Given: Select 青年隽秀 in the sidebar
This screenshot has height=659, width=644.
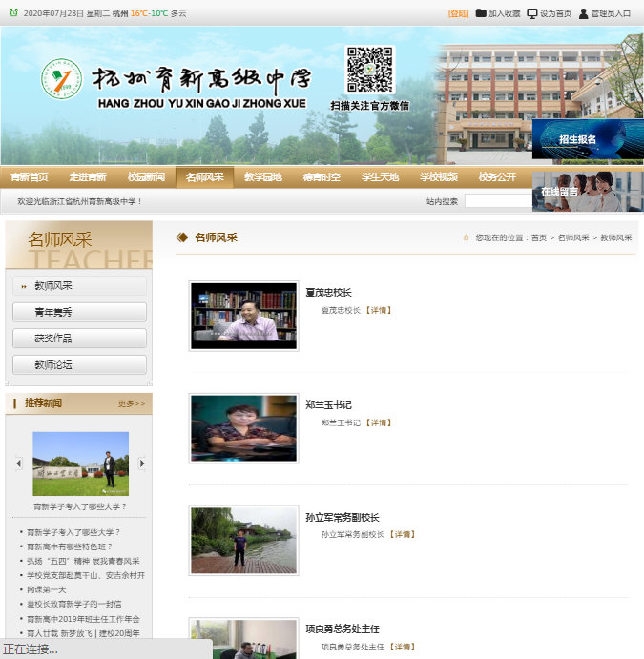Looking at the screenshot, I should coord(79,312).
